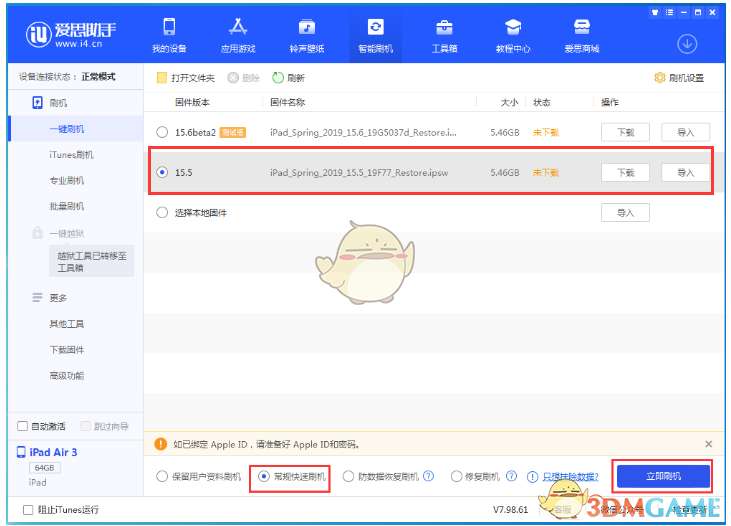Click 立即刷机 (Flash Now) button

pos(662,476)
